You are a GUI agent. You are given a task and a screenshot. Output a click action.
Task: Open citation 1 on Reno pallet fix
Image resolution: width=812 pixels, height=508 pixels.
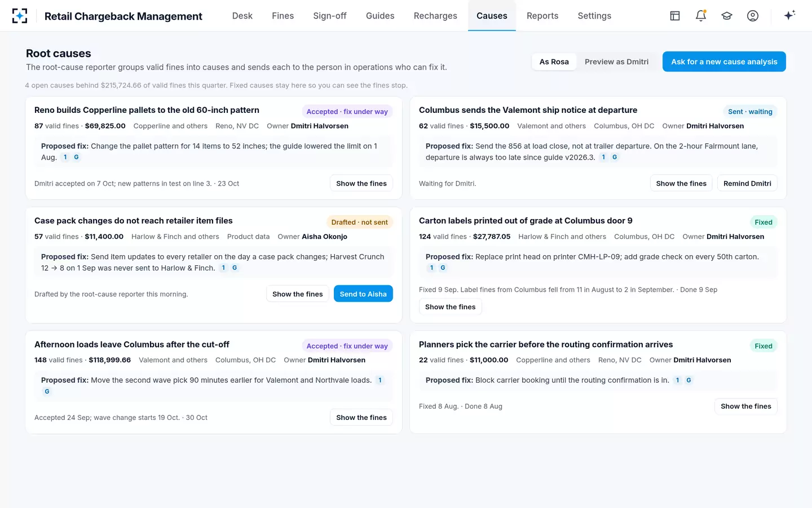pyautogui.click(x=65, y=157)
